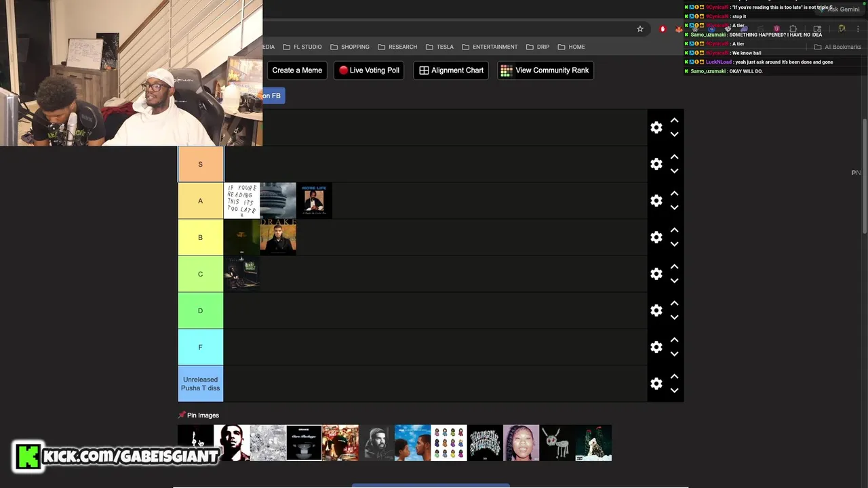The image size is (868, 488).
Task: Move the C tier row down
Action: 674,281
